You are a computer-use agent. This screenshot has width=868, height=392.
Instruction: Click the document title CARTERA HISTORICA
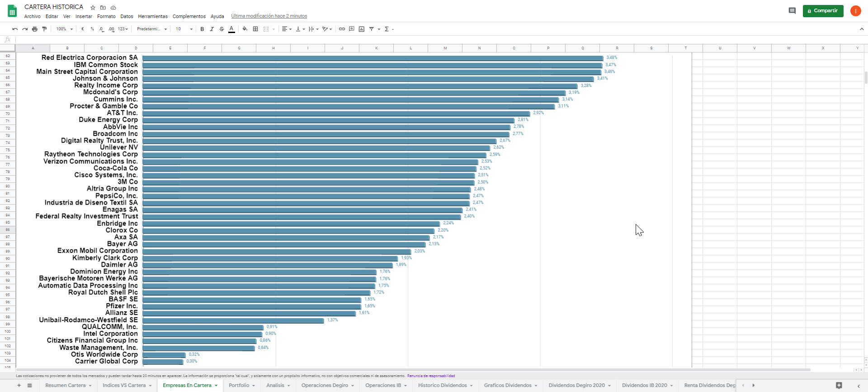54,7
